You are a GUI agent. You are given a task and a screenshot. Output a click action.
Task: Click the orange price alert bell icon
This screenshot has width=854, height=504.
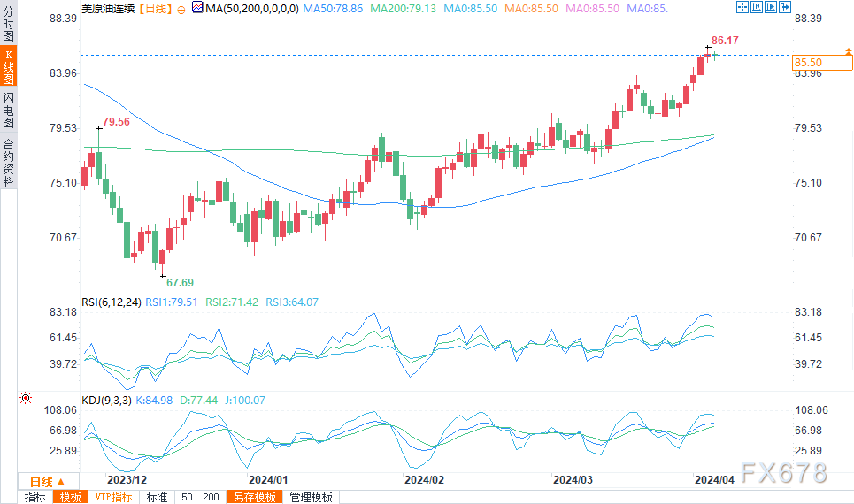pos(848,51)
